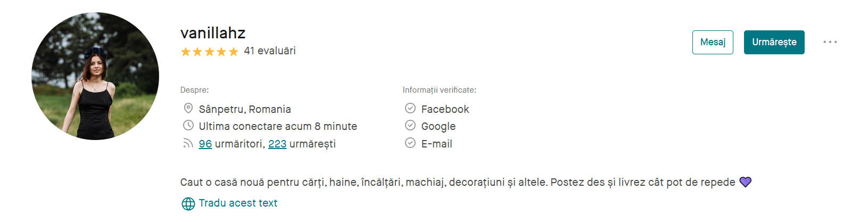Screen dimensions: 868x222
Task: Click the E-mail verified checkmark icon
Action: (x=410, y=143)
